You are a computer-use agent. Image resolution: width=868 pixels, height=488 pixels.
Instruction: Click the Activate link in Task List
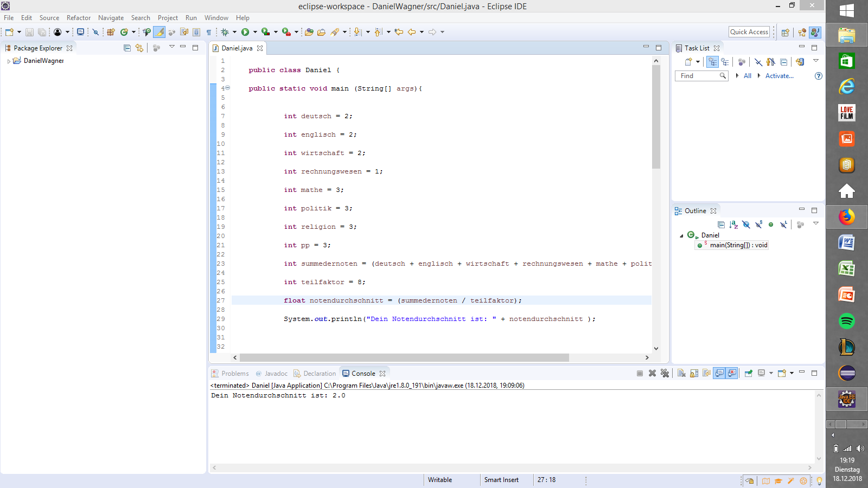click(x=780, y=76)
